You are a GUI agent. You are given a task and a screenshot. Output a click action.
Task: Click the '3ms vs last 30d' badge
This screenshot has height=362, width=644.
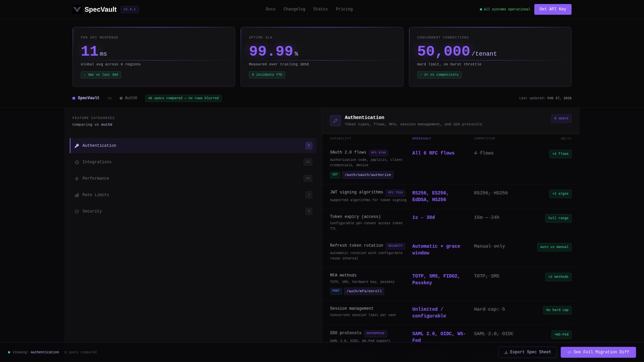click(x=101, y=75)
